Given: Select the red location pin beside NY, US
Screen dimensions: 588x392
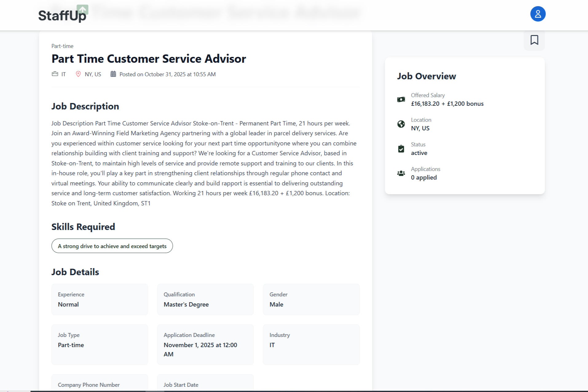Looking at the screenshot, I should pyautogui.click(x=78, y=74).
